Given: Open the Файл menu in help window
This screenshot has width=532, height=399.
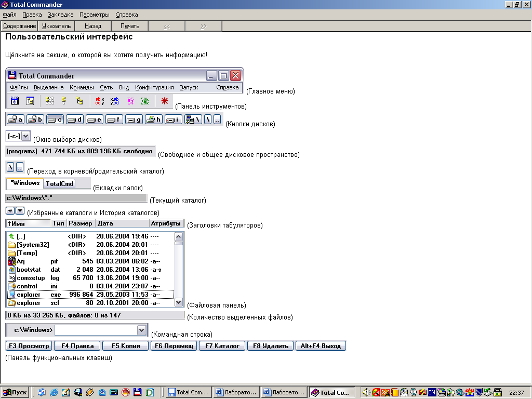Looking at the screenshot, I should (x=9, y=15).
